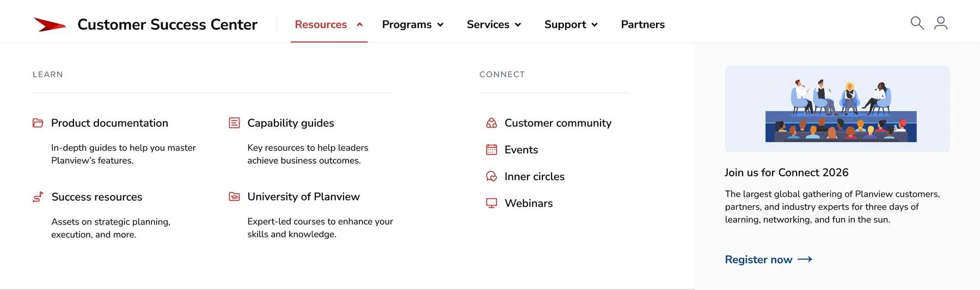The image size is (980, 290).
Task: Open the search magnifier icon
Action: click(917, 23)
